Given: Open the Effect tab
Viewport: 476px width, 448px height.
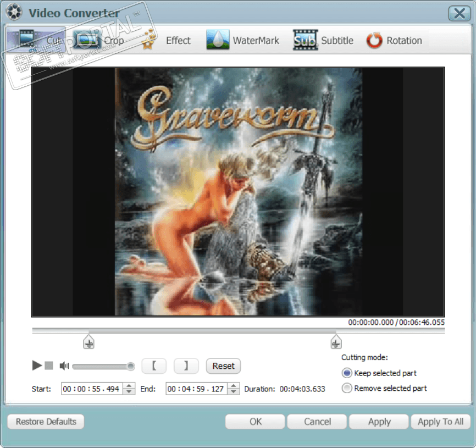Looking at the screenshot, I should pyautogui.click(x=166, y=40).
